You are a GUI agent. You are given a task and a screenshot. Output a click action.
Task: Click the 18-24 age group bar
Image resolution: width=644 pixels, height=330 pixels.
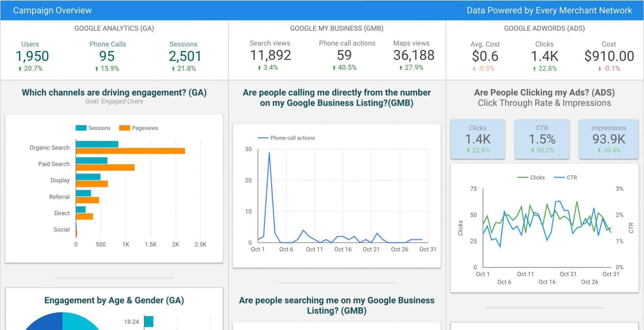coord(149,321)
